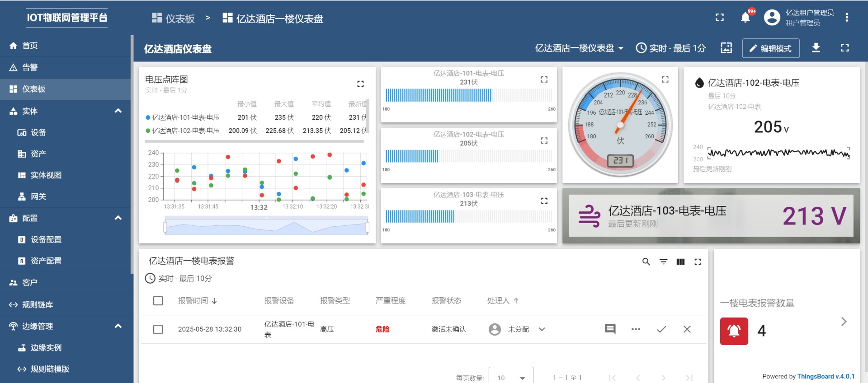The width and height of the screenshot is (868, 383).
Task: Click the 编辑模式 button
Action: point(770,48)
